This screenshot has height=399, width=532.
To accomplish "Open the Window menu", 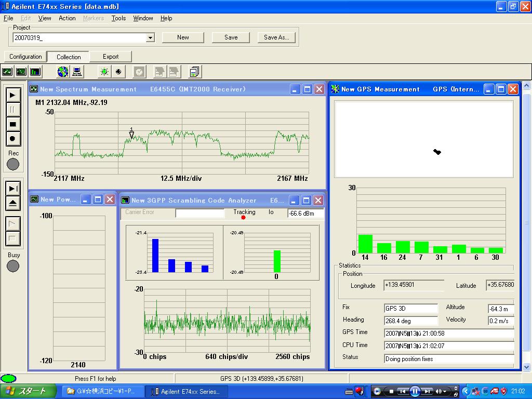I will coord(143,18).
